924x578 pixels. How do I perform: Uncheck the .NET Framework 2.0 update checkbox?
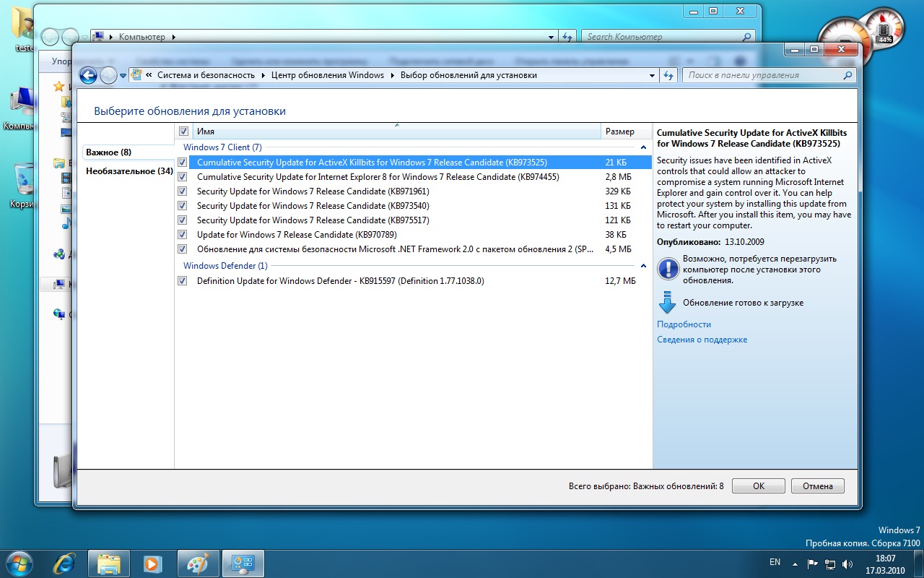(x=182, y=249)
